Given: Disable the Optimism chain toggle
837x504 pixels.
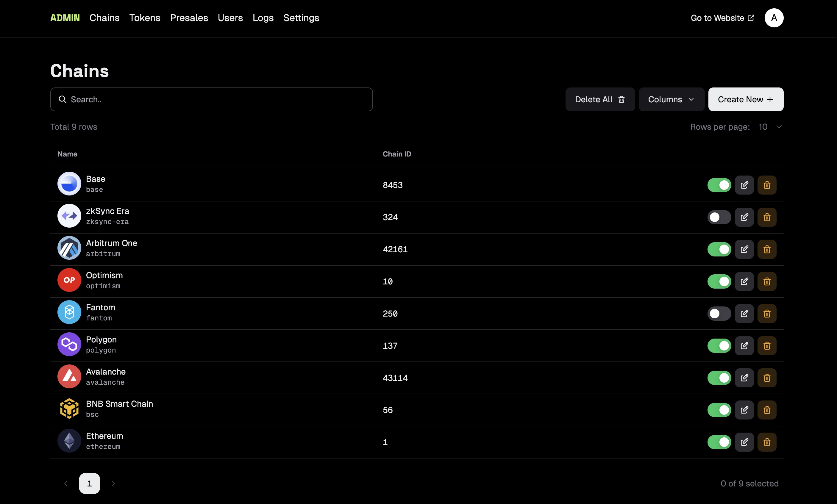Looking at the screenshot, I should pos(719,281).
